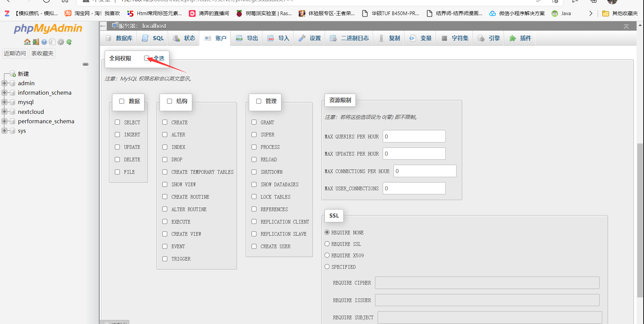The width and height of the screenshot is (644, 324).
Task: Open the 数据库 tab
Action: coord(119,38)
